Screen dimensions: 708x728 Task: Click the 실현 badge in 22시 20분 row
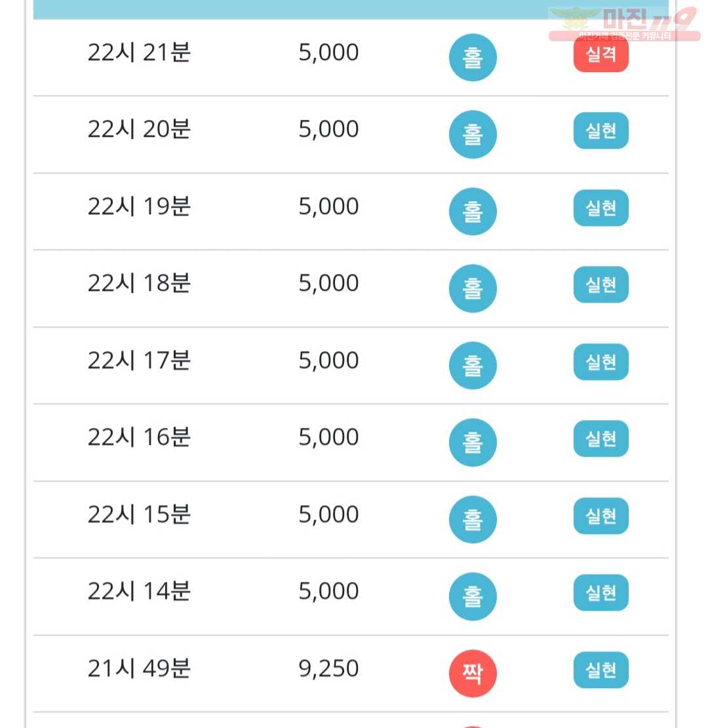tap(600, 131)
